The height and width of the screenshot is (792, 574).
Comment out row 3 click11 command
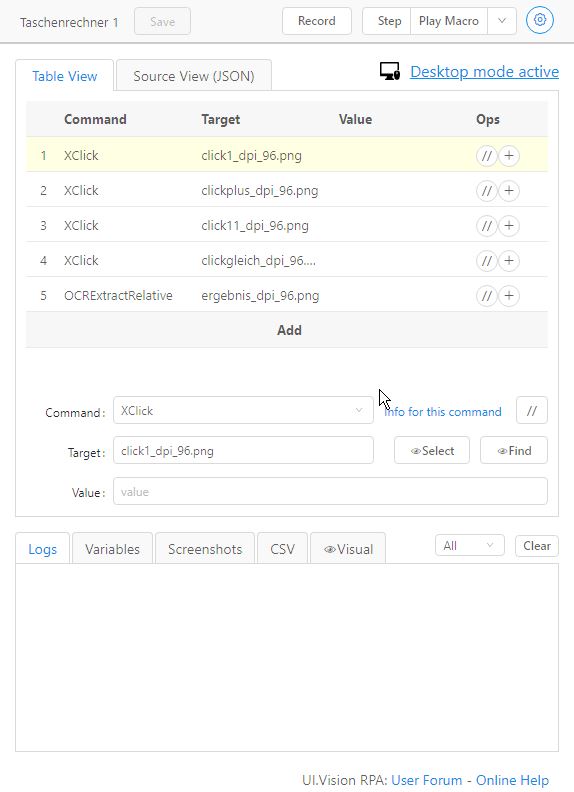click(487, 226)
